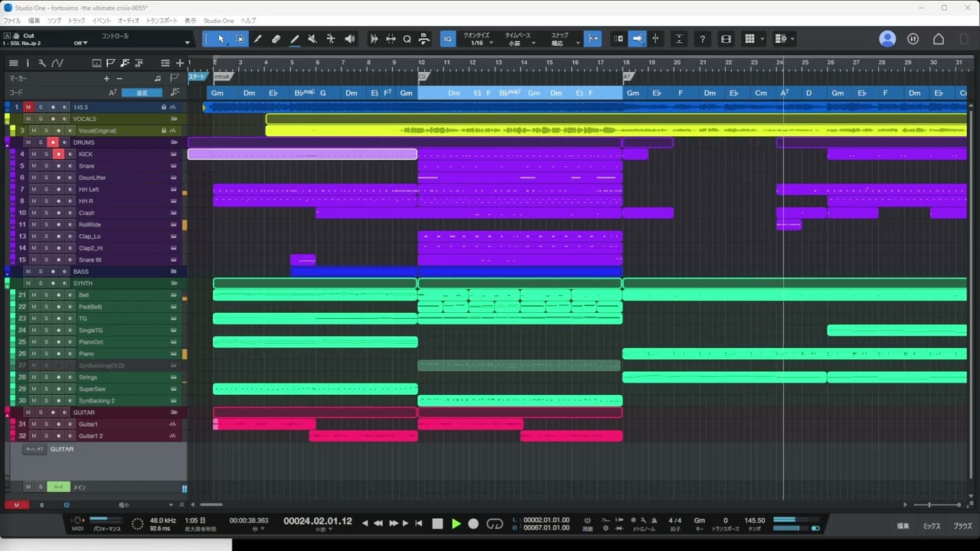Click the A1 marker in the timeline
The width and height of the screenshot is (980, 551).
pyautogui.click(x=629, y=77)
